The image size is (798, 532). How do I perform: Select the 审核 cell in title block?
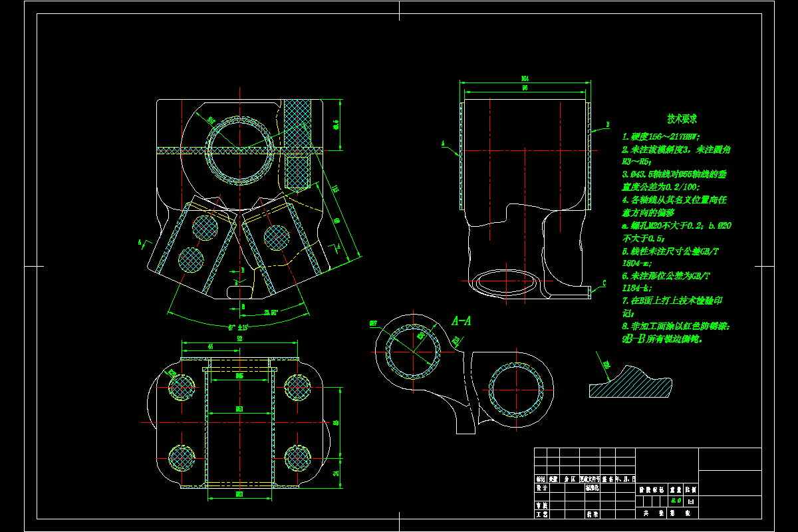pos(542,505)
